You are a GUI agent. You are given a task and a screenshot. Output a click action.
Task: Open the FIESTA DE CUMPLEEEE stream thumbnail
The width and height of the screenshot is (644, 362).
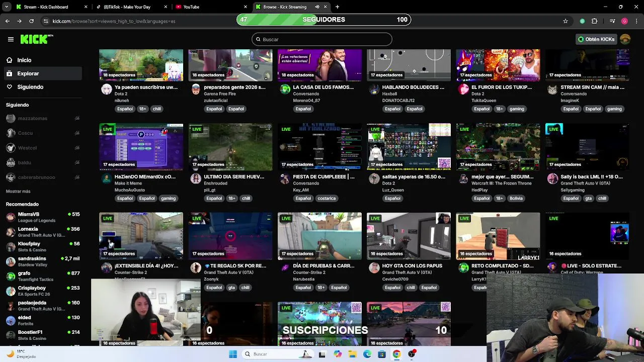[x=319, y=147]
